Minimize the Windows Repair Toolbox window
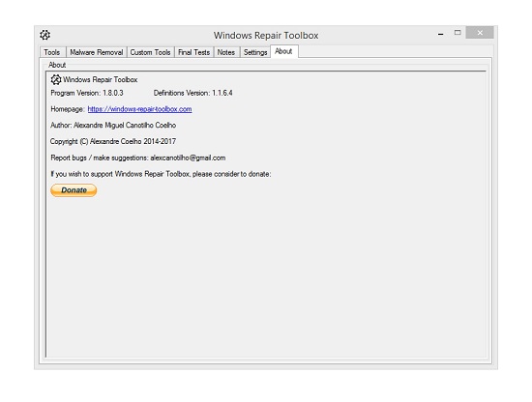 coord(441,34)
